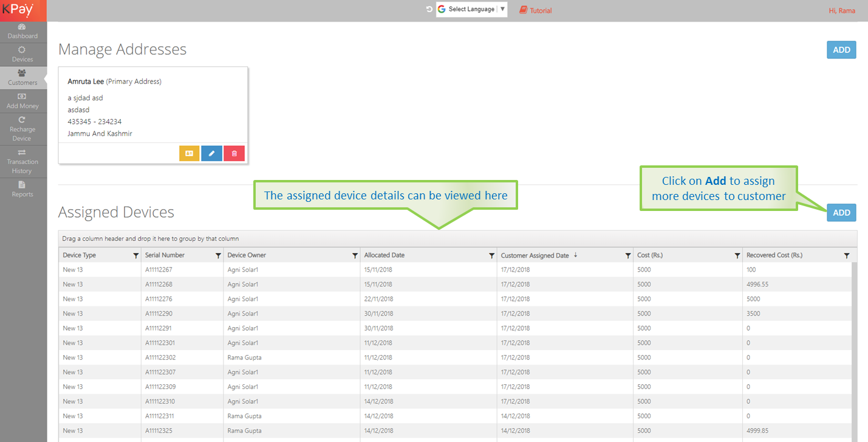Open the Recovered Cost column filter
868x442 pixels.
tap(847, 256)
